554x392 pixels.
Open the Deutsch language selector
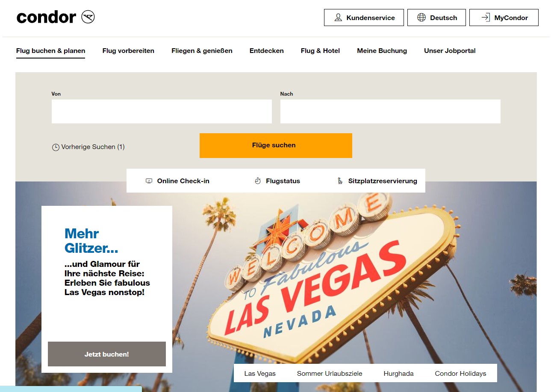(436, 18)
